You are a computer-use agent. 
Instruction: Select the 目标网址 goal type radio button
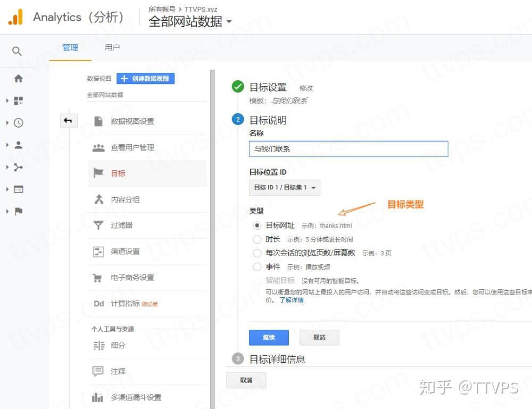257,225
